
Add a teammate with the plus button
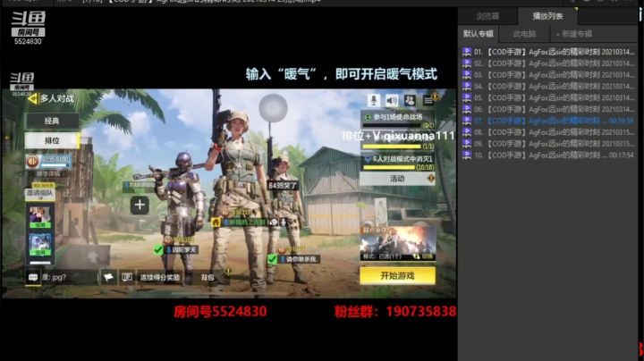click(x=140, y=205)
